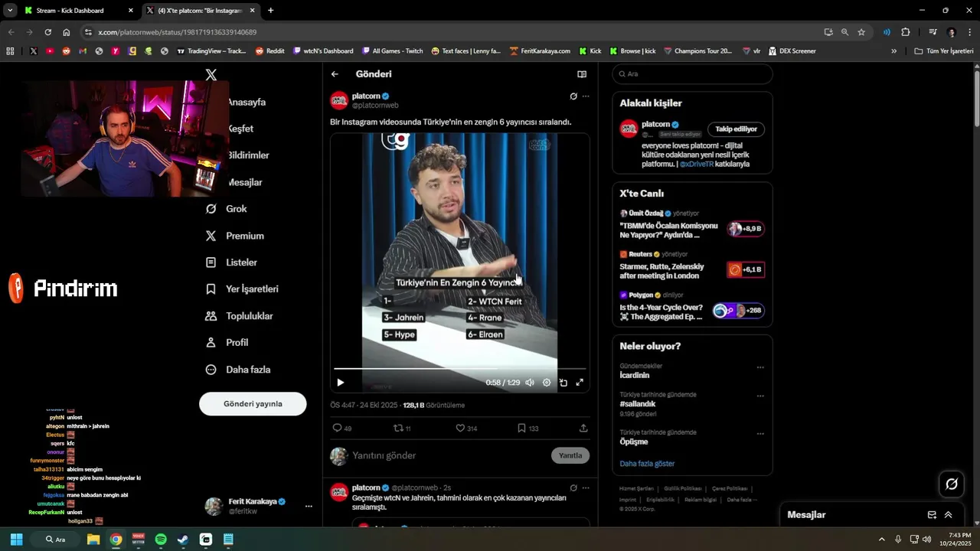Click the Takip ediliyor button for platcorn
The image size is (980, 551).
[736, 129]
